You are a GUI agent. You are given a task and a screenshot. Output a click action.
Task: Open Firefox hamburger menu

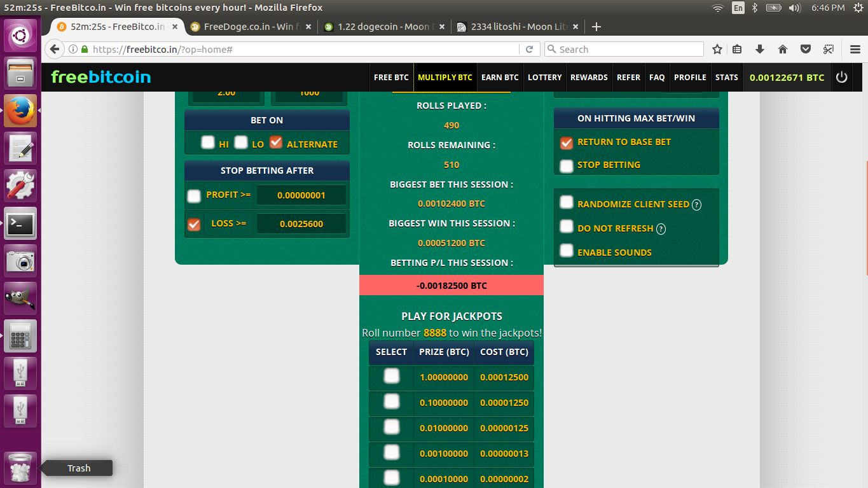point(855,49)
